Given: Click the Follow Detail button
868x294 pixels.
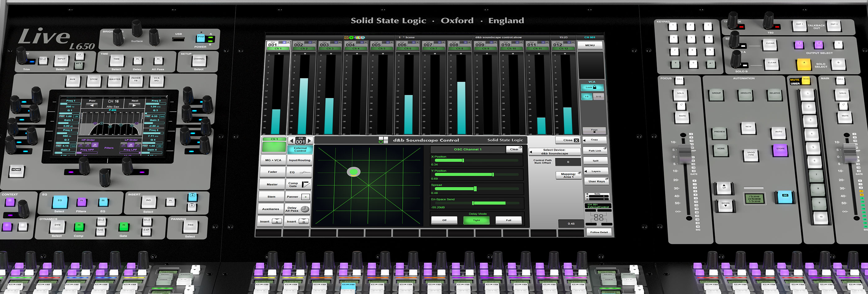Looking at the screenshot, I should pyautogui.click(x=599, y=232).
